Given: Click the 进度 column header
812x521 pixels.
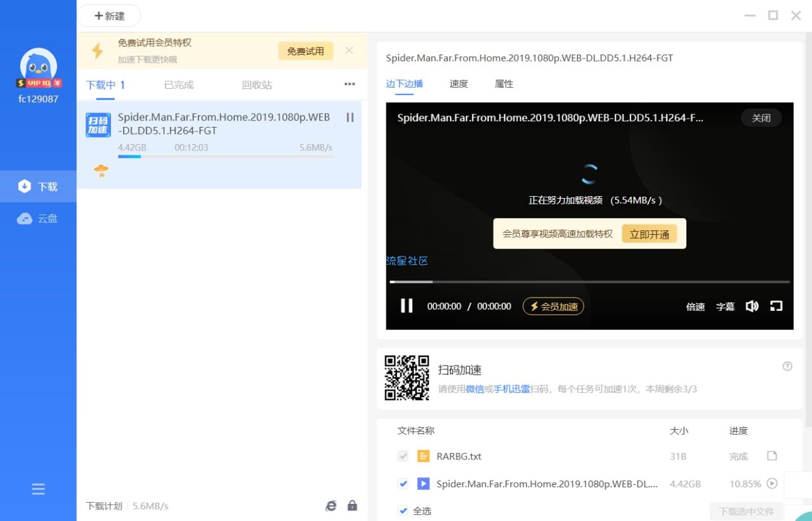Looking at the screenshot, I should pyautogui.click(x=738, y=431).
